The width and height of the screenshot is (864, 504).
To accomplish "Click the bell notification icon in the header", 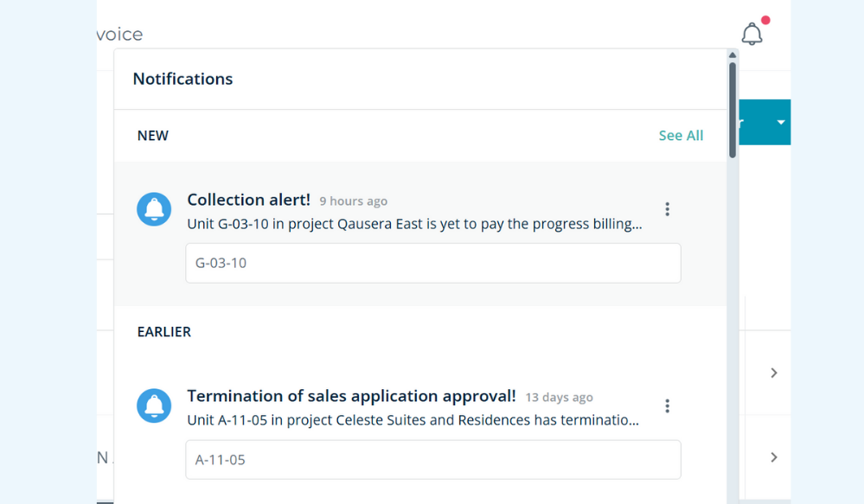I will pos(752,34).
